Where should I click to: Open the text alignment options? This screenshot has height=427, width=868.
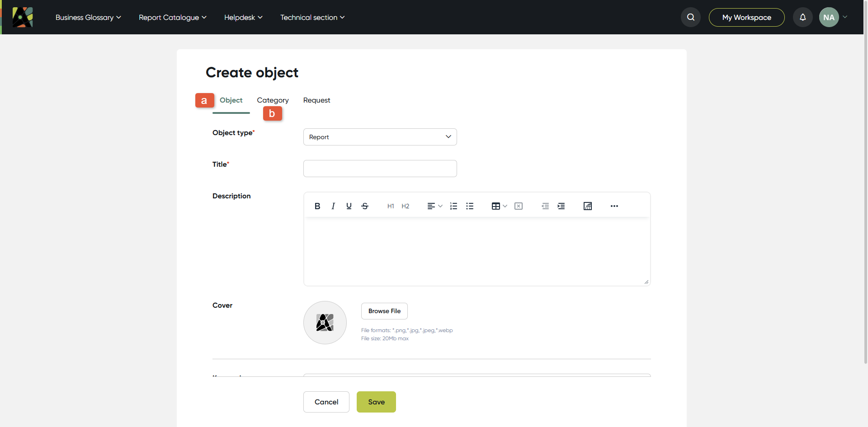435,206
